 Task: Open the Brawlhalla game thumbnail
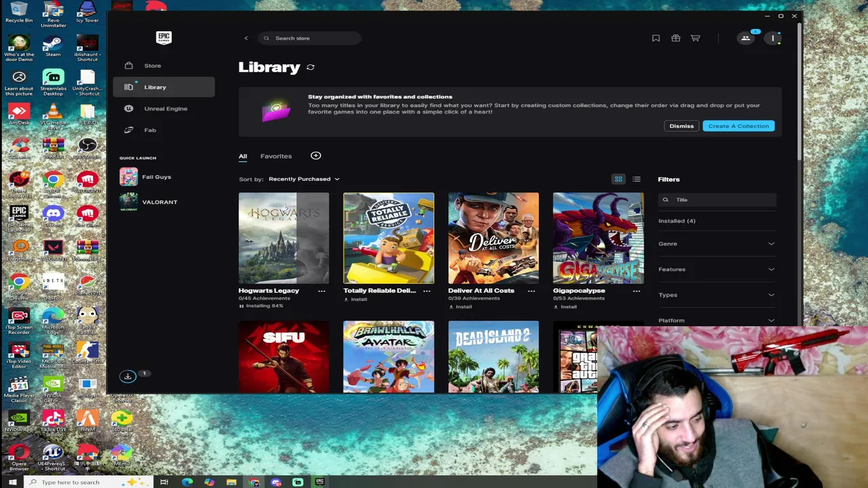tap(389, 357)
